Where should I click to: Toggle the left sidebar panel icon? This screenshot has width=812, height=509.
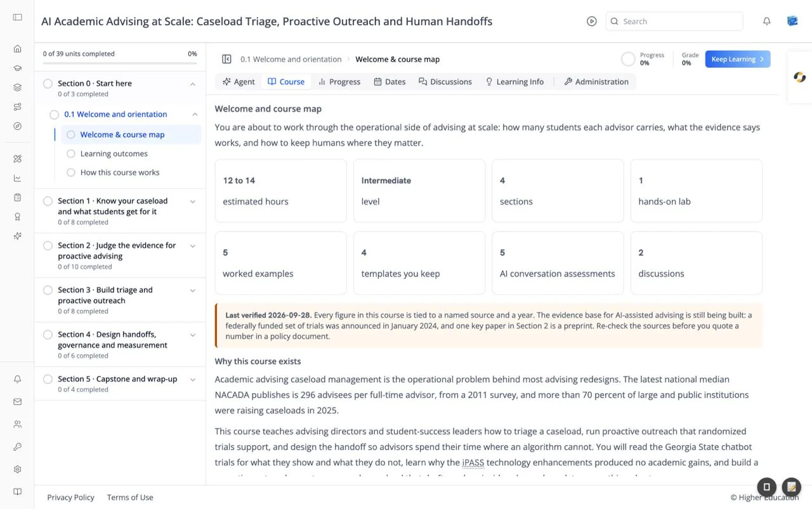pos(17,17)
